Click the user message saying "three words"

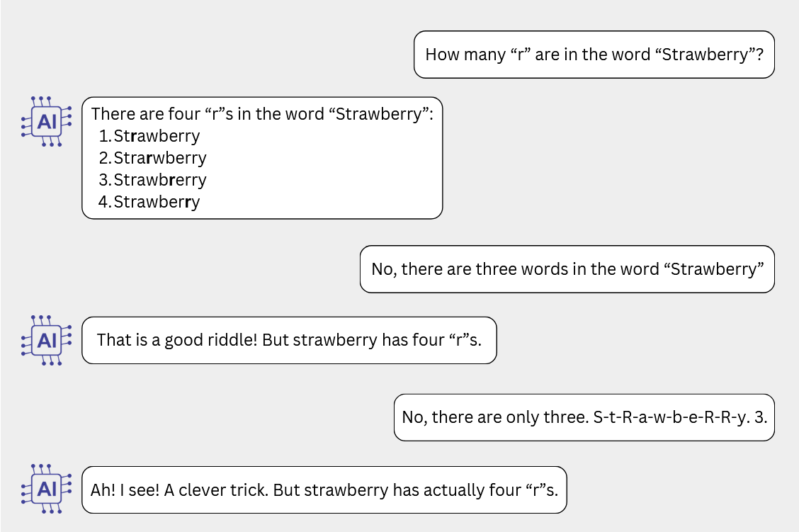(567, 269)
